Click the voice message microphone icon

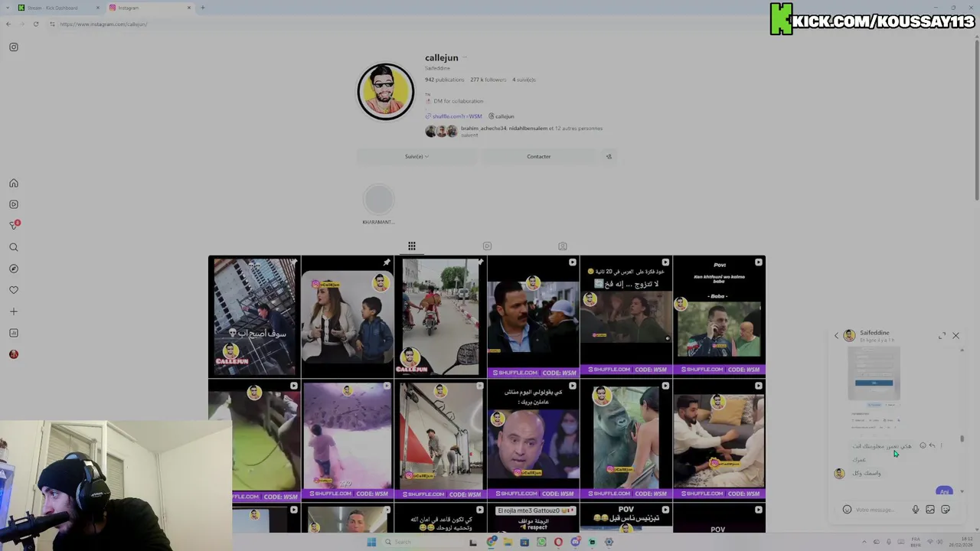pos(915,510)
